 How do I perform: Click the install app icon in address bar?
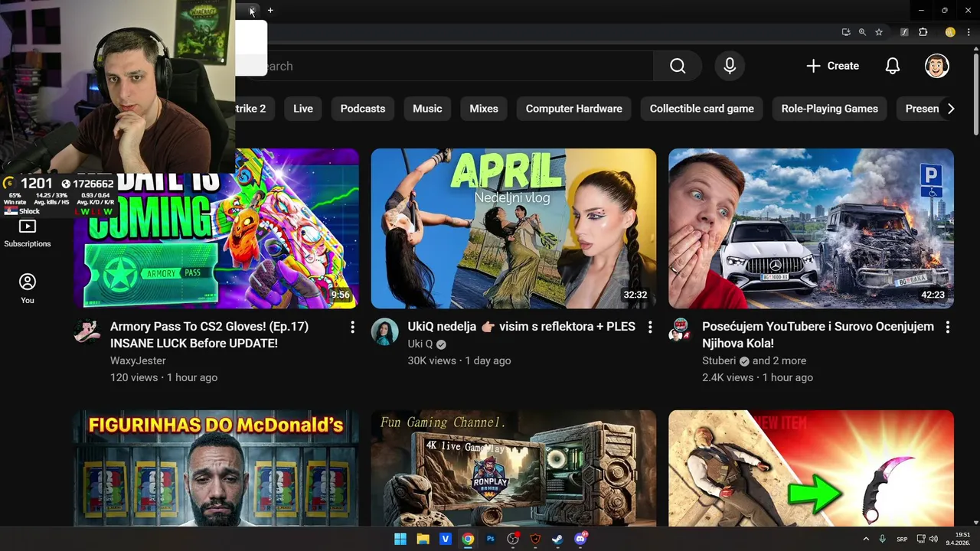click(x=846, y=32)
